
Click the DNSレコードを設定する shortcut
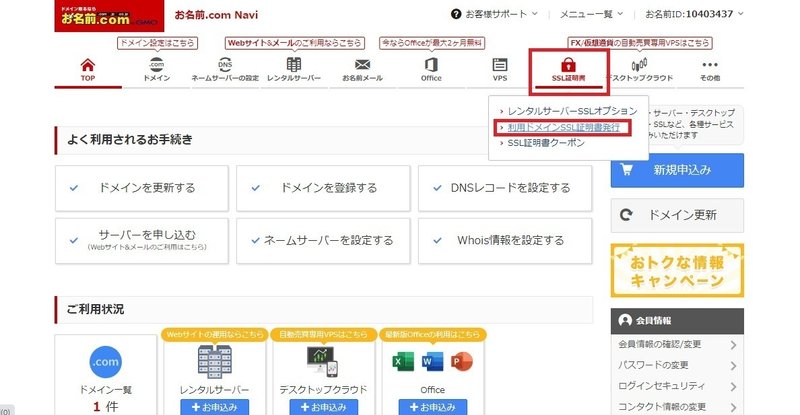[x=505, y=188]
